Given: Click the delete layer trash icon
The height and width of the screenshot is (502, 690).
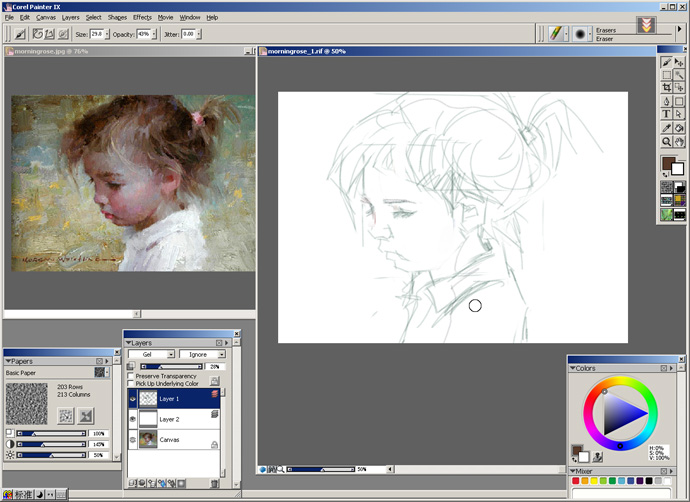Looking at the screenshot, I should (x=214, y=484).
